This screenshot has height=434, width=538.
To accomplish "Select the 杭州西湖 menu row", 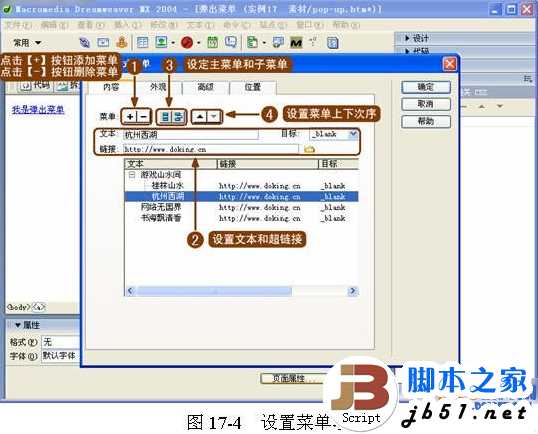I will [x=242, y=197].
